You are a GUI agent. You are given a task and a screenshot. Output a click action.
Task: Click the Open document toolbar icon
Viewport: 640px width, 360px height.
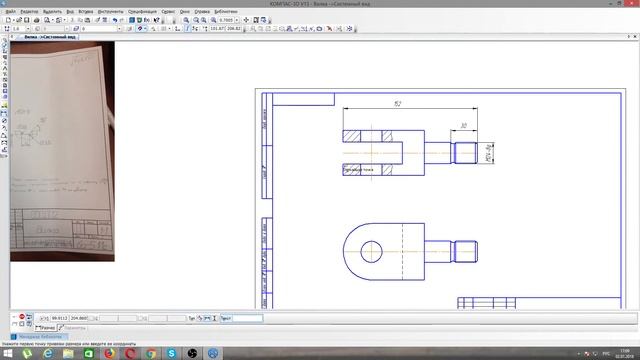[19, 20]
